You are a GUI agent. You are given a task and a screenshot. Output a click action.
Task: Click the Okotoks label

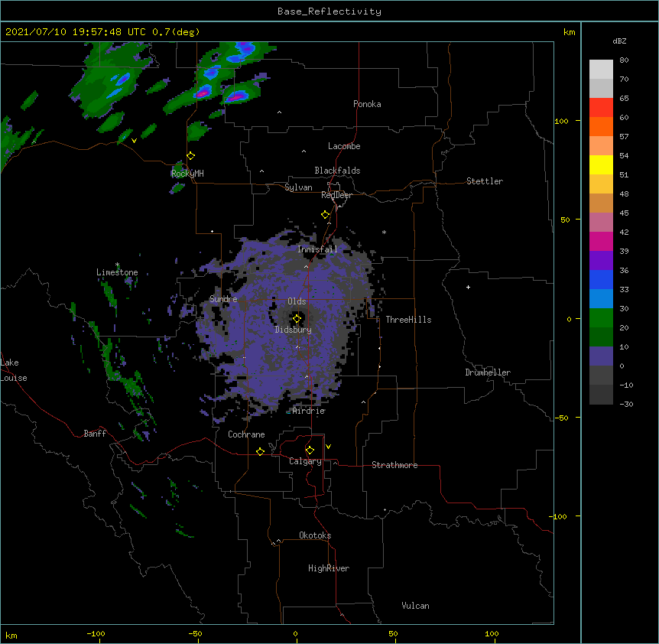[315, 535]
